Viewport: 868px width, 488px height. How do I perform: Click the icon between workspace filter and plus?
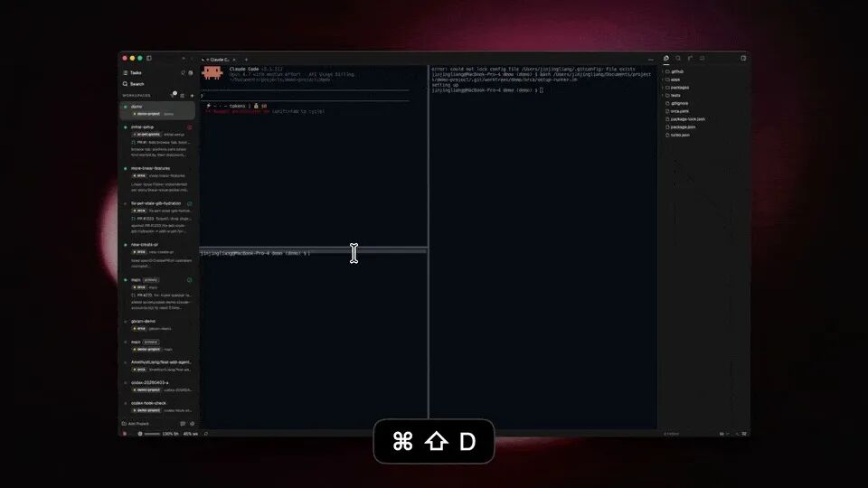point(183,96)
